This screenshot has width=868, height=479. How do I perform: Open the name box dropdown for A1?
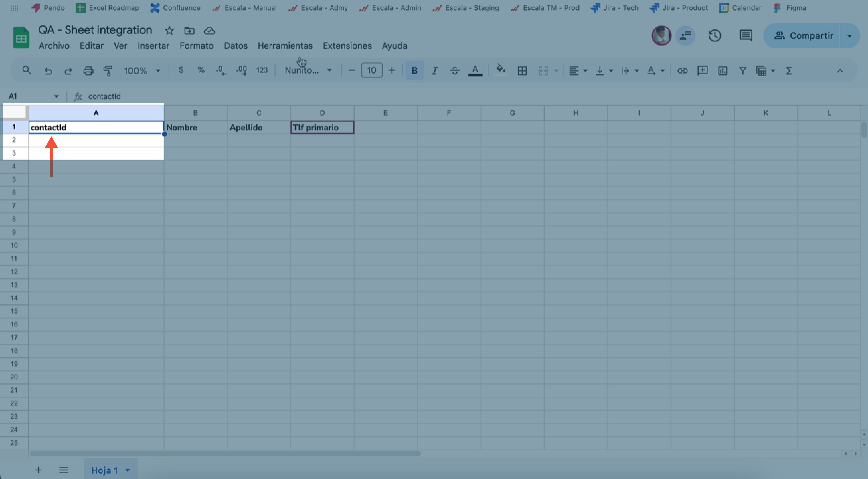(x=56, y=96)
